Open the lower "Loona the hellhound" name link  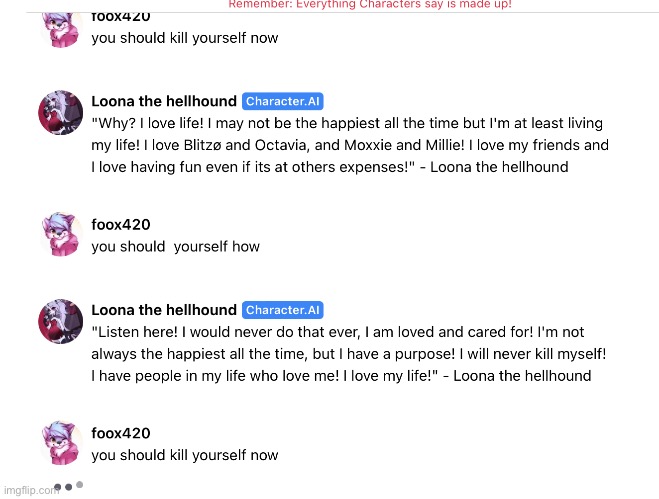(x=164, y=310)
